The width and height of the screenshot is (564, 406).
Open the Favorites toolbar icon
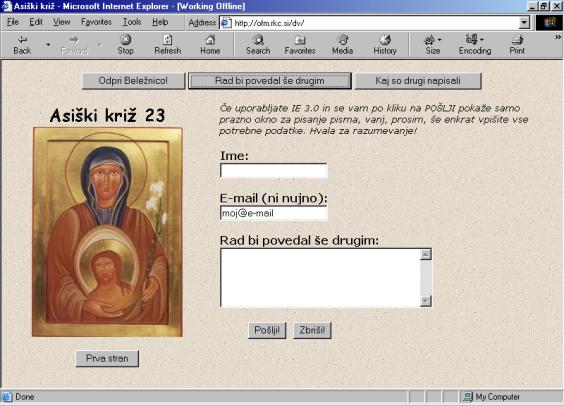[300, 45]
